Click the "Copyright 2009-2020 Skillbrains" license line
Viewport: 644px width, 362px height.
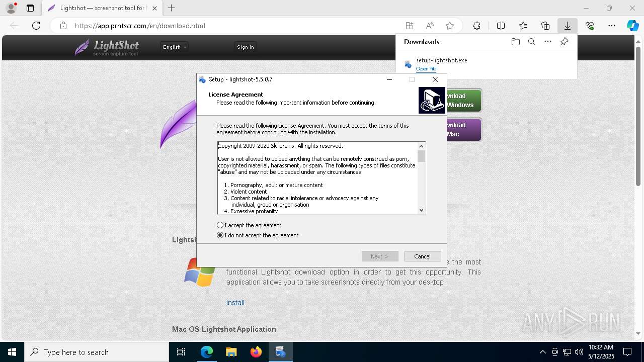point(280,146)
